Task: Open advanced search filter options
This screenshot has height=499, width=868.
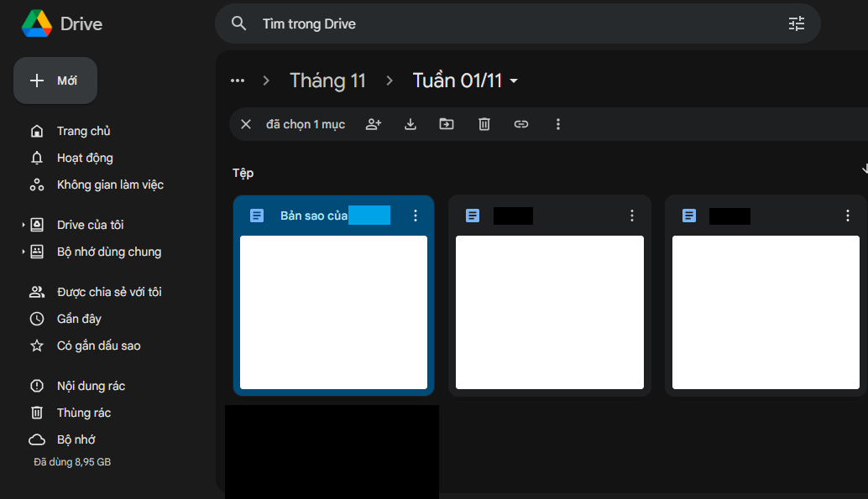Action: pos(796,23)
